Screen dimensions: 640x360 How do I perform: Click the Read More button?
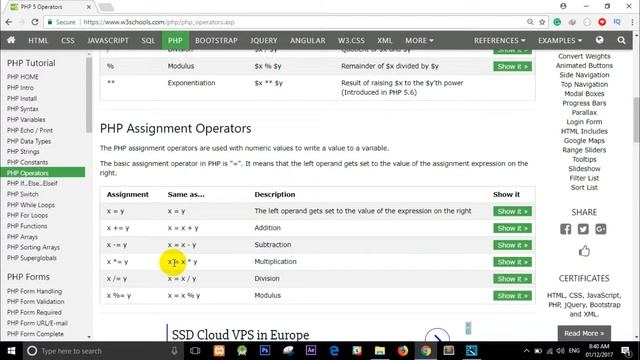pyautogui.click(x=584, y=333)
